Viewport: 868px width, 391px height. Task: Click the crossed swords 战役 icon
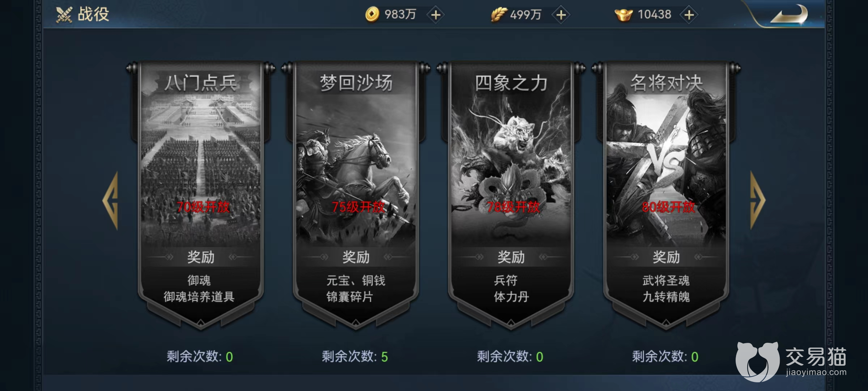64,15
